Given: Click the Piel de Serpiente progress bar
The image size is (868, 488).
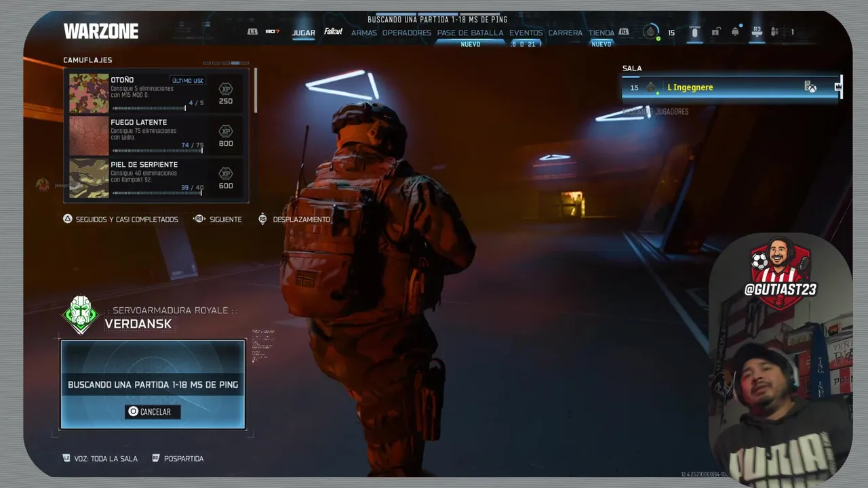Looking at the screenshot, I should [x=157, y=192].
